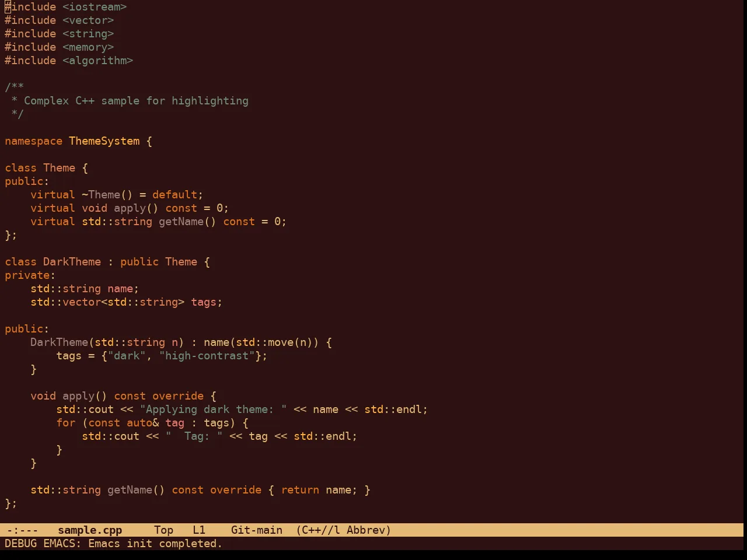This screenshot has width=747, height=560.
Task: Click the -:--- buffer status flags
Action: pos(23,530)
